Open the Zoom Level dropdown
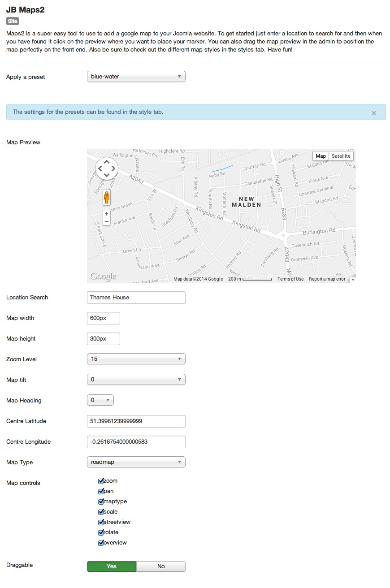 [136, 359]
